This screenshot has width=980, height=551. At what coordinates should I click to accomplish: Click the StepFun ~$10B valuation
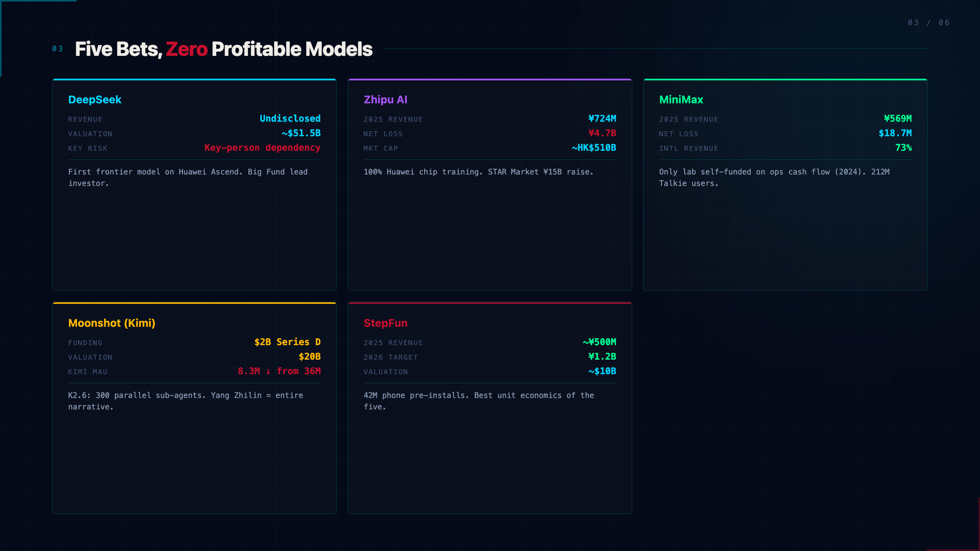point(602,371)
